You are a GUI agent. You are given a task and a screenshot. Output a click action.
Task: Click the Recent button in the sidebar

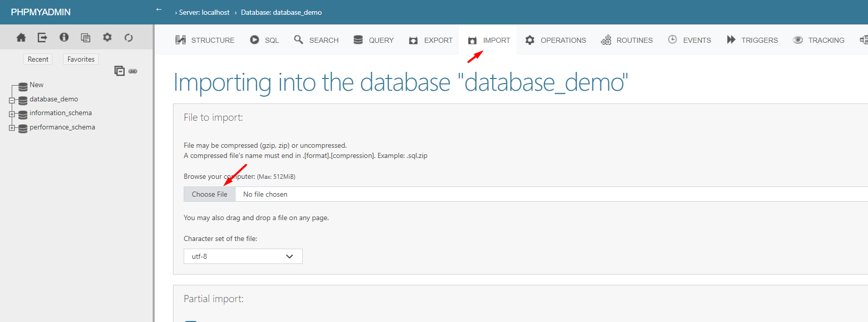[38, 59]
